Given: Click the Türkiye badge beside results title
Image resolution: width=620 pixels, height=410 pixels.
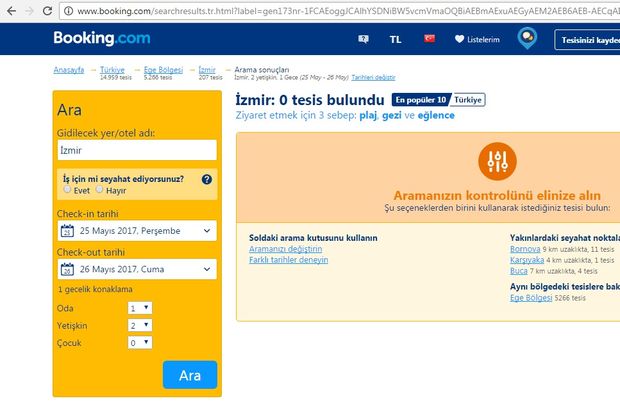Looking at the screenshot, I should click(x=468, y=100).
